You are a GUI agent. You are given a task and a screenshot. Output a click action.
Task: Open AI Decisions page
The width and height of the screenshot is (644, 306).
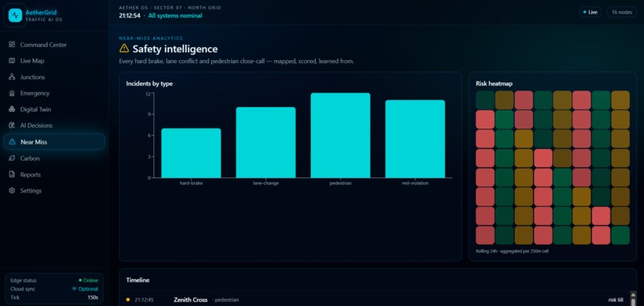click(54, 125)
